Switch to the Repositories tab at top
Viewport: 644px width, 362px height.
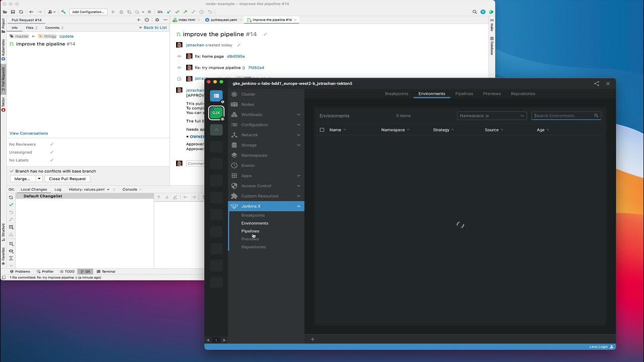(x=523, y=94)
